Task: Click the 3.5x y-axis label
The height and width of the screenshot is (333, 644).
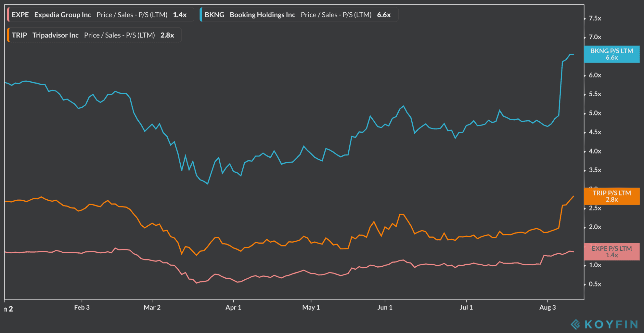Action: coord(595,170)
